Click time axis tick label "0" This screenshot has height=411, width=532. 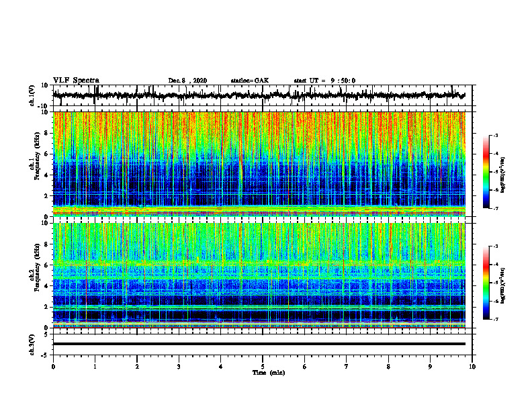pos(53,367)
